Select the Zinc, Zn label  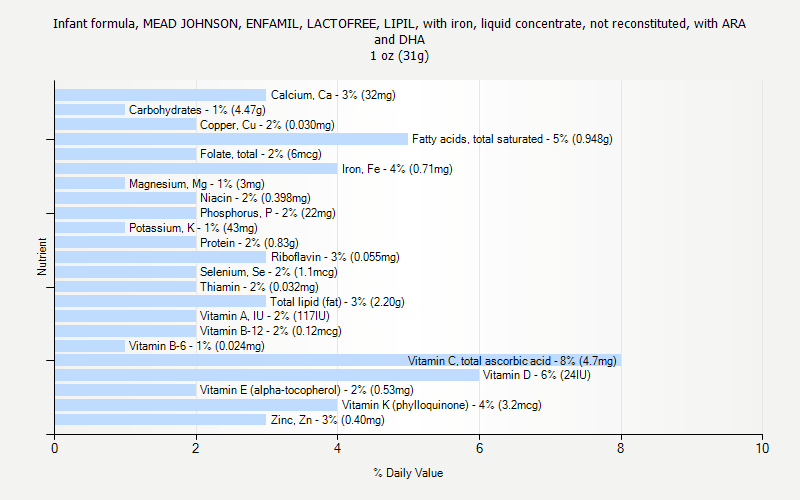327,420
